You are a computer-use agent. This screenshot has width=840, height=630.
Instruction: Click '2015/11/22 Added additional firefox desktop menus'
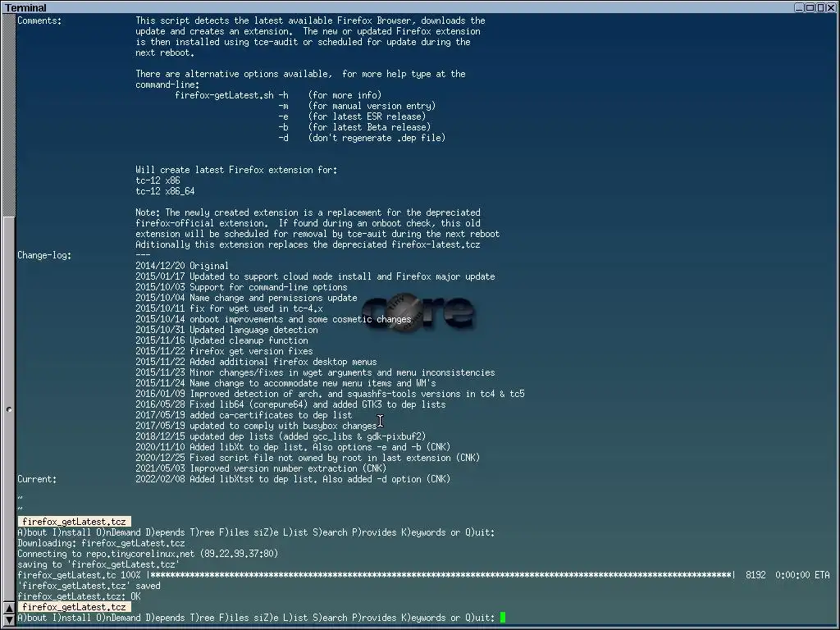pos(256,362)
